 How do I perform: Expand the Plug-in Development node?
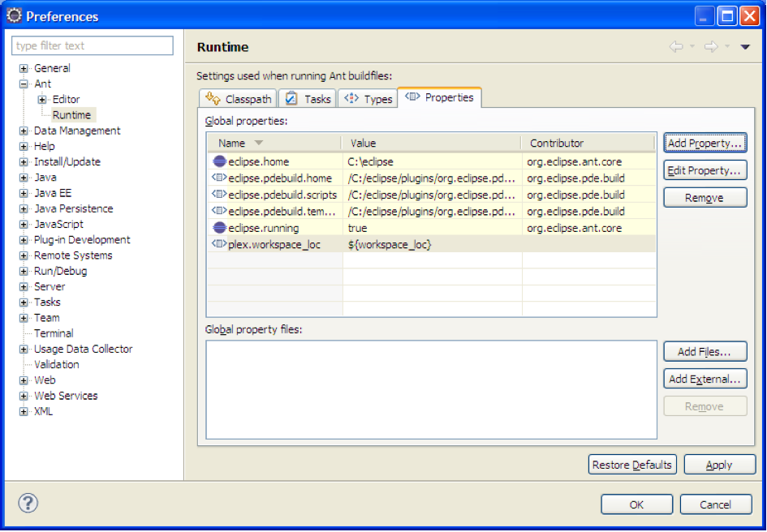24,240
